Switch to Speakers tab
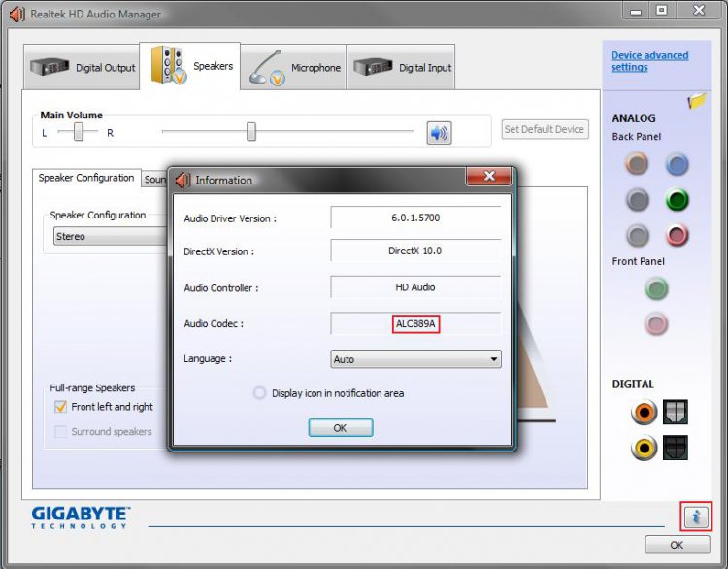Viewport: 728px width, 569px height. coord(190,66)
